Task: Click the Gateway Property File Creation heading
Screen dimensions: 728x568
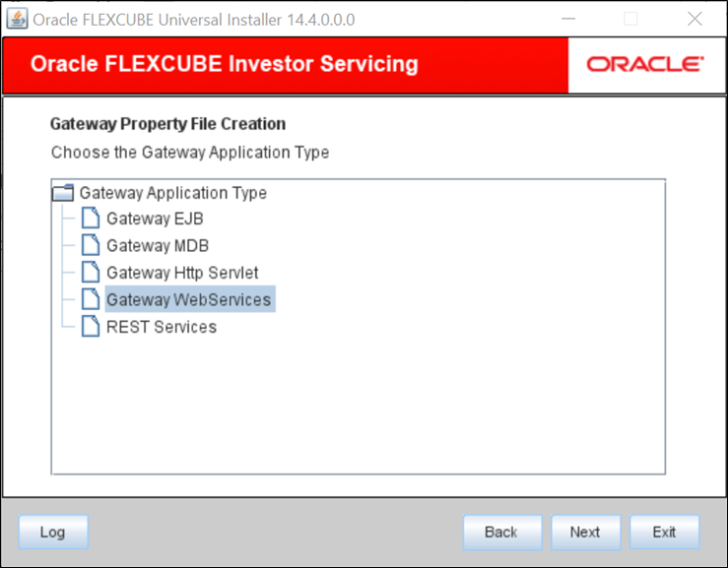Action: pos(167,124)
